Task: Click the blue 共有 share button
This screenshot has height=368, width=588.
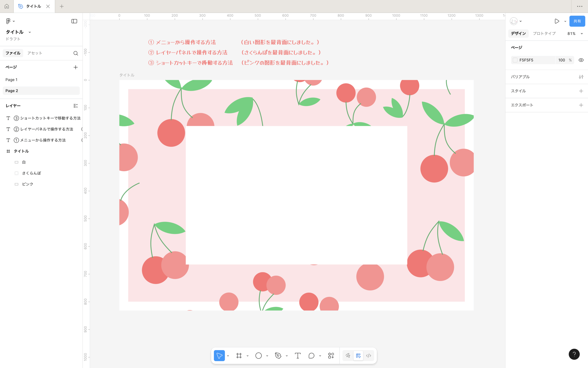Action: click(577, 21)
